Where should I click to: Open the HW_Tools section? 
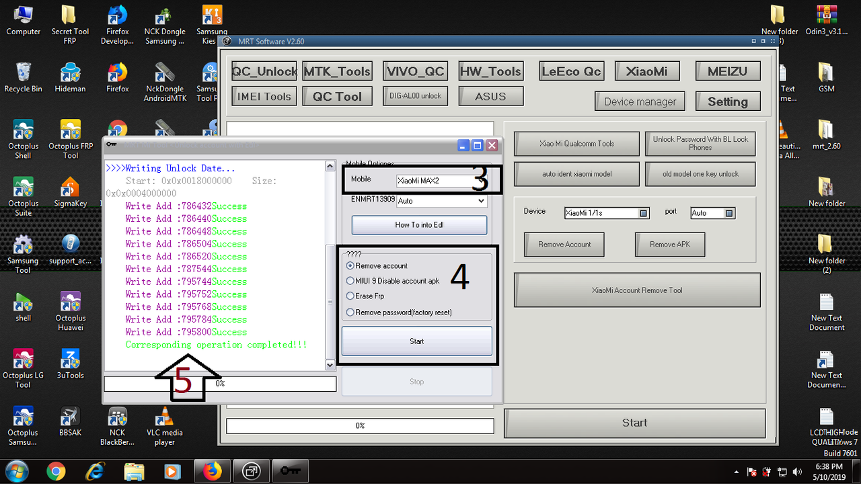point(490,71)
